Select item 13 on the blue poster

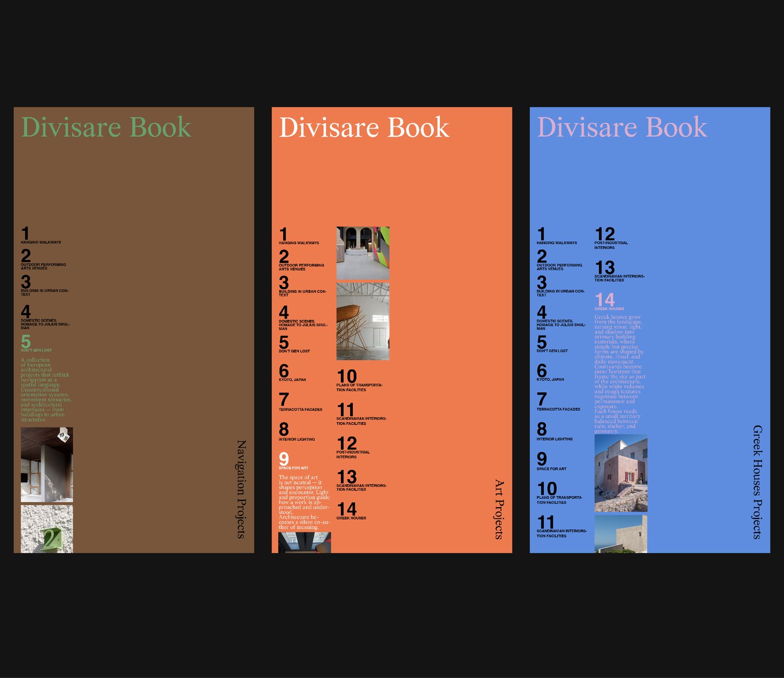(620, 271)
